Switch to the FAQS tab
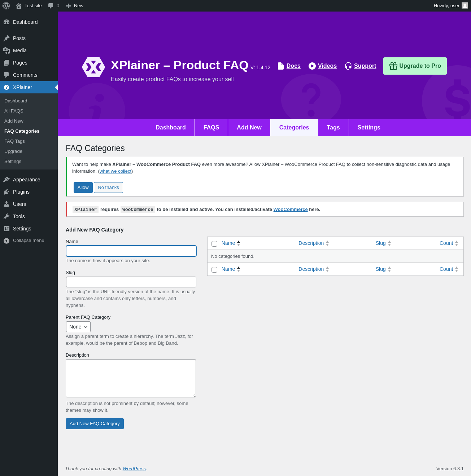This screenshot has height=476, width=471. tap(211, 128)
